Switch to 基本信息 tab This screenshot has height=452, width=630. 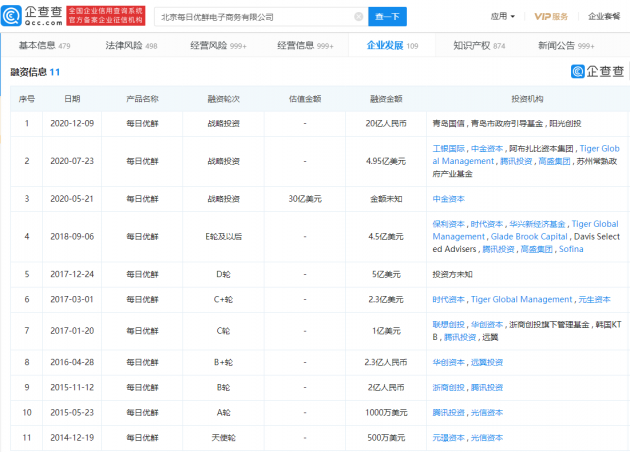coord(44,45)
